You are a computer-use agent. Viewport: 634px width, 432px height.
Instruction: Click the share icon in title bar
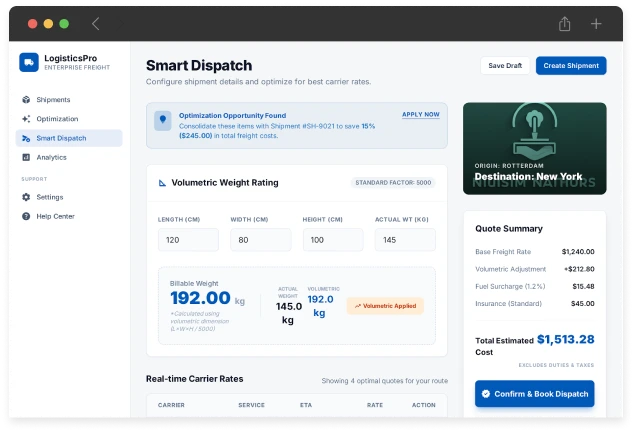pos(565,23)
